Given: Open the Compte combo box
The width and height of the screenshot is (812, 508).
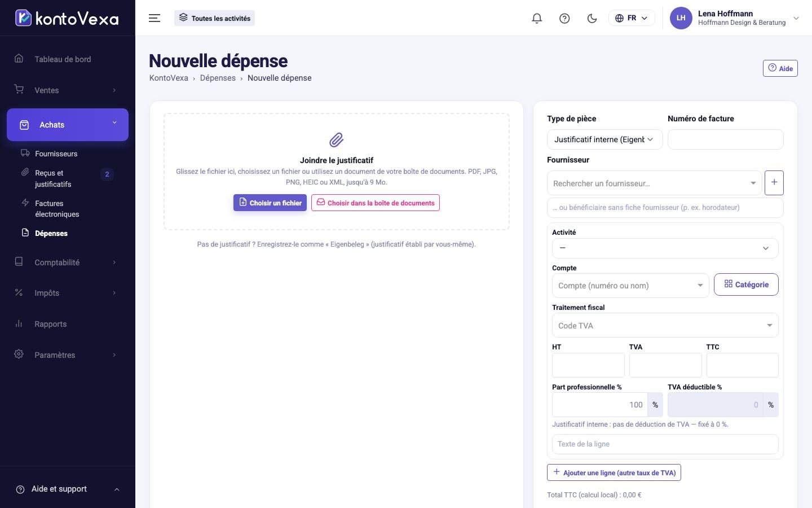Looking at the screenshot, I should pos(630,286).
